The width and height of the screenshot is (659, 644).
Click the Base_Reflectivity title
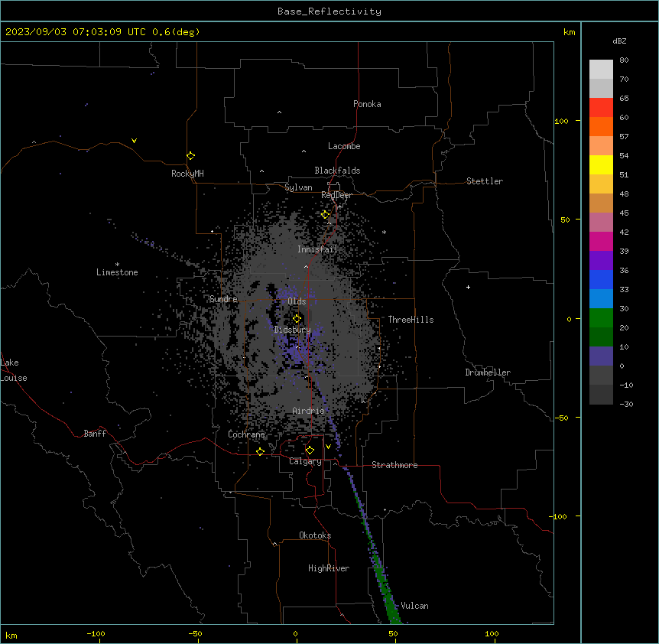(x=329, y=11)
